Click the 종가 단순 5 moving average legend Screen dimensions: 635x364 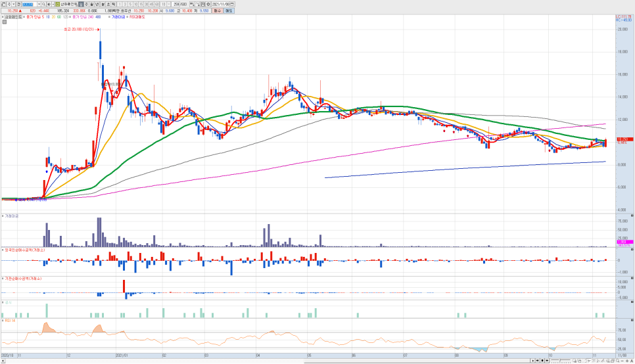tap(35, 17)
